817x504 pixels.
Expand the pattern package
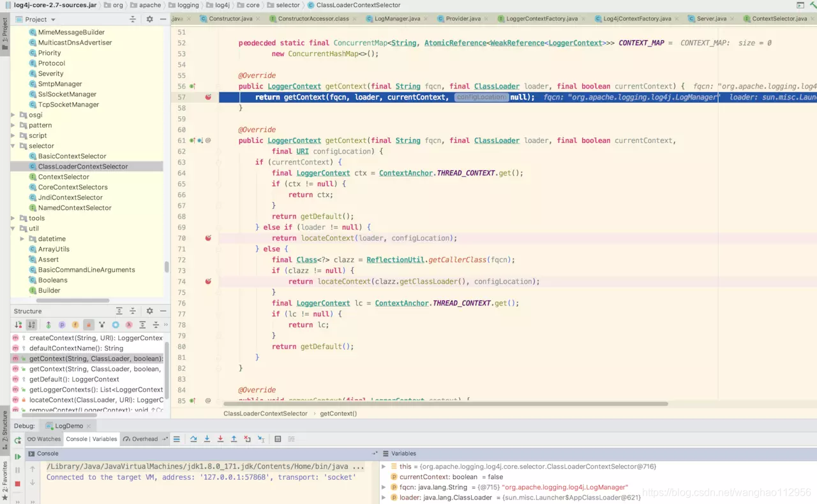pos(13,125)
